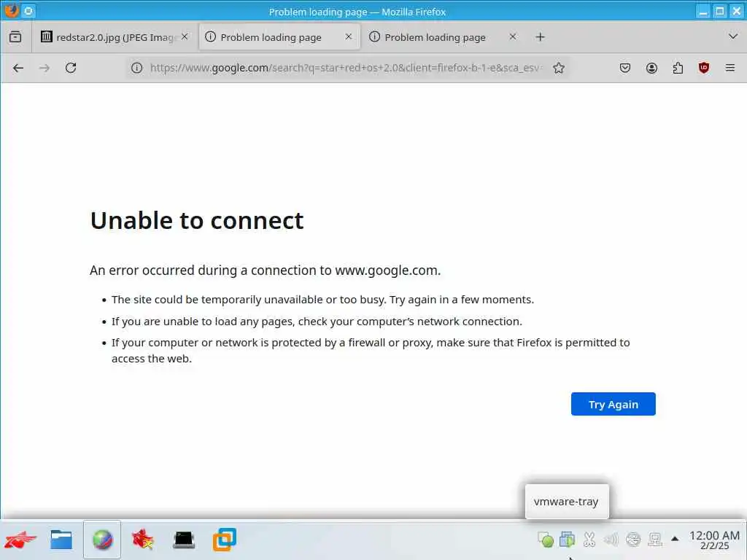Expand the list all tabs chevron
This screenshot has height=560, width=747.
[732, 36]
